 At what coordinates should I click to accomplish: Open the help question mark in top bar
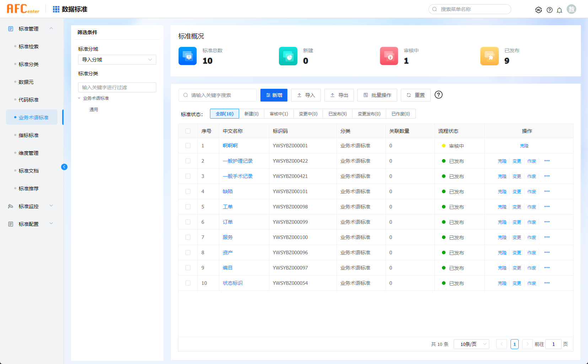[x=550, y=10]
